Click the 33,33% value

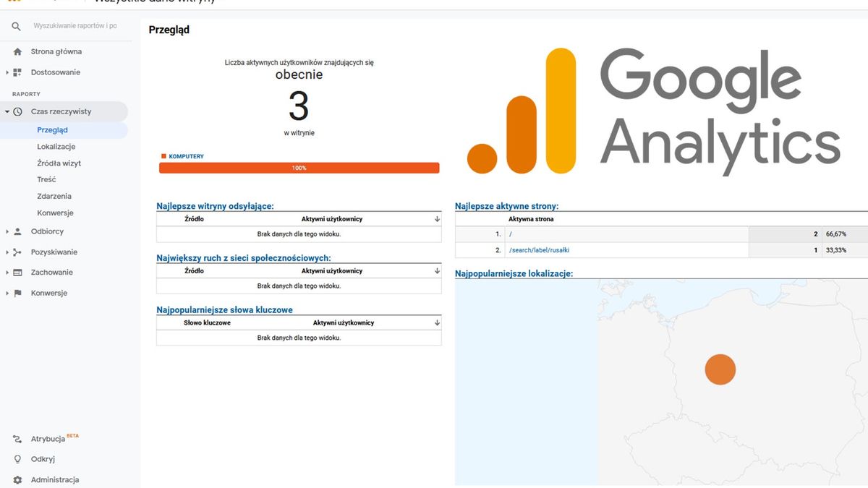[x=836, y=250]
